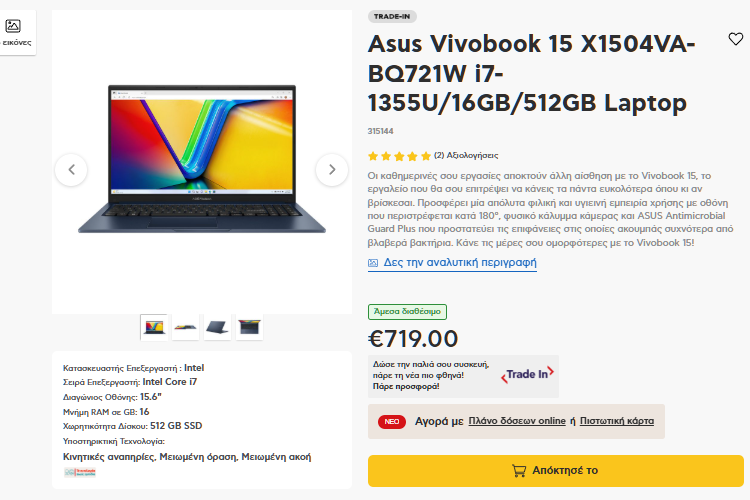
Task: Click the five-star rating
Action: click(399, 156)
